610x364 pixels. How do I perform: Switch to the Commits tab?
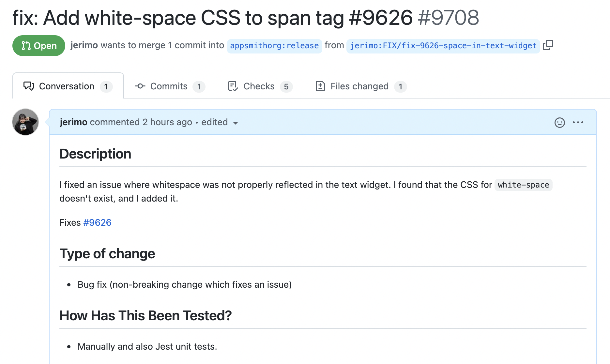[170, 86]
